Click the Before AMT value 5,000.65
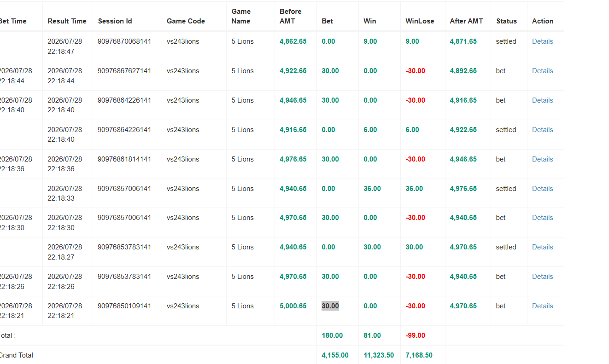Image resolution: width=609 pixels, height=364 pixels. 293,306
